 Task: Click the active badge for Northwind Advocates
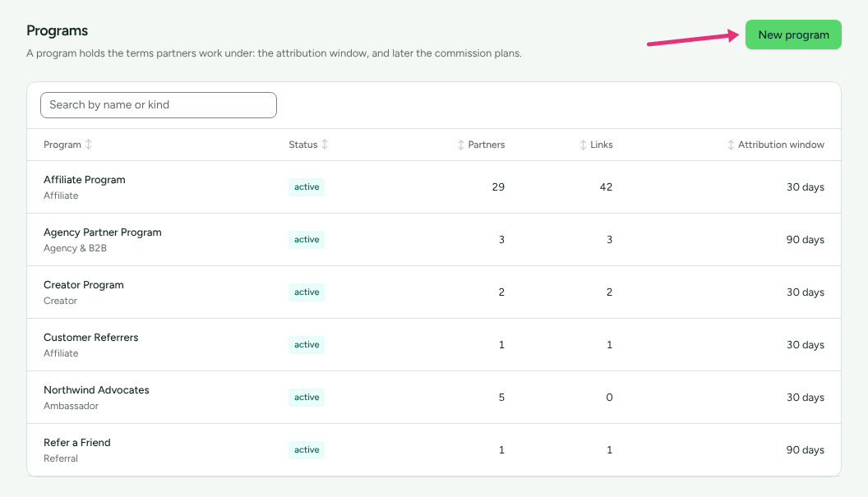click(307, 398)
